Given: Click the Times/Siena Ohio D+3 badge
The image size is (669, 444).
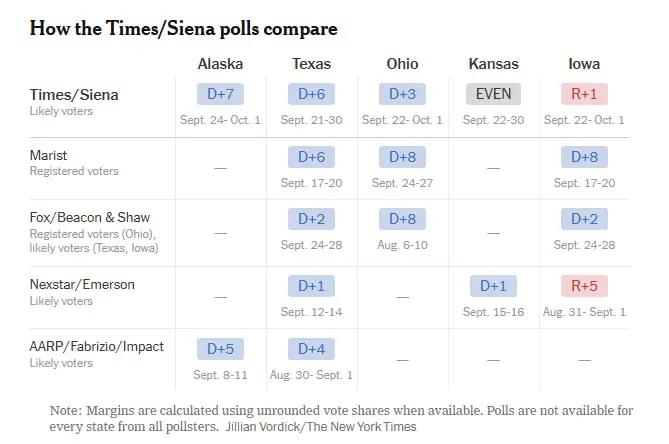Looking at the screenshot, I should click(x=402, y=94).
